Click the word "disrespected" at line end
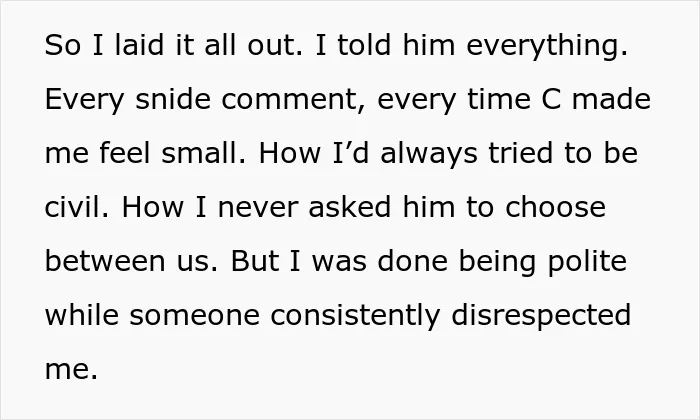Viewport: 700px width, 420px height. point(541,317)
